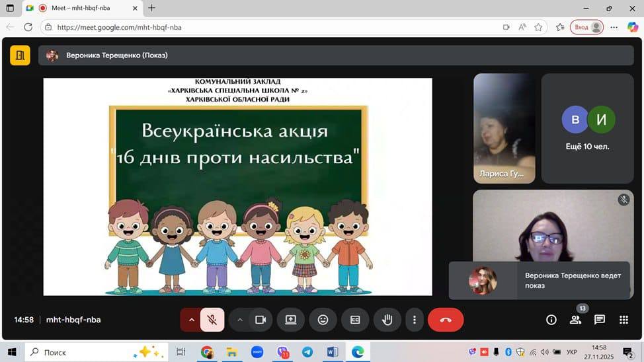Toggle the camera on or off
The width and height of the screenshot is (644, 362).
(261, 320)
